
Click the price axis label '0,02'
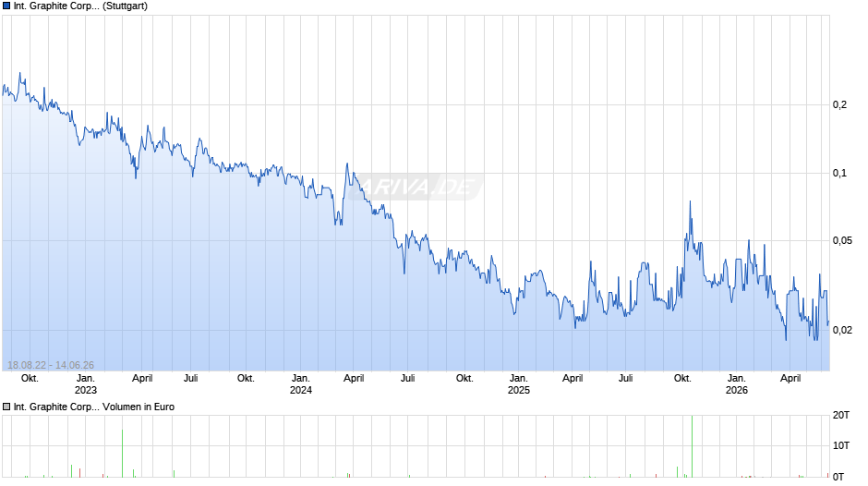pos(842,330)
